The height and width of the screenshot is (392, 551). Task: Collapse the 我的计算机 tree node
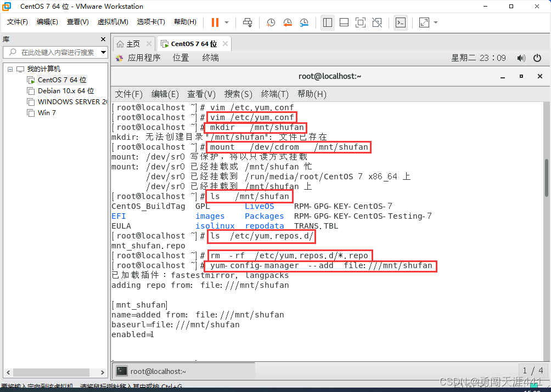tap(10, 70)
